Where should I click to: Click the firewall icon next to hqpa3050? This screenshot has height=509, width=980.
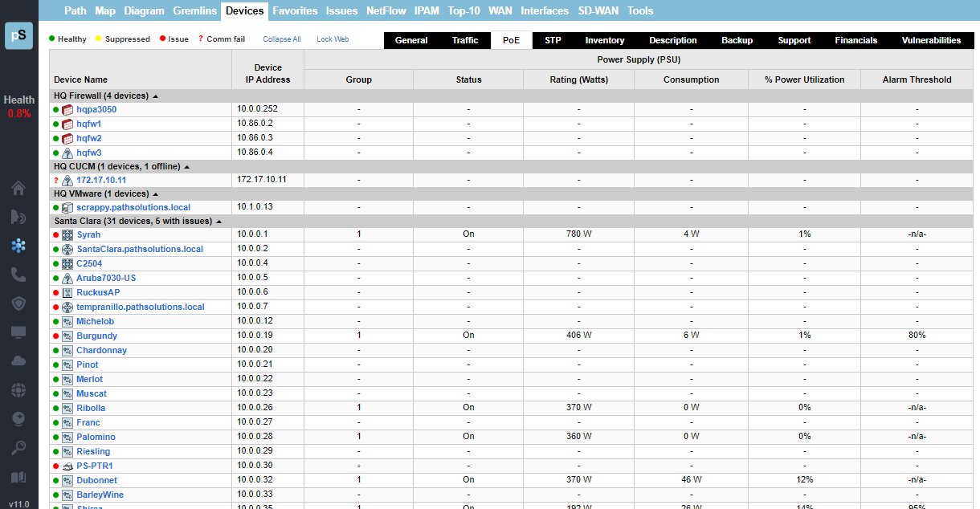coord(67,110)
